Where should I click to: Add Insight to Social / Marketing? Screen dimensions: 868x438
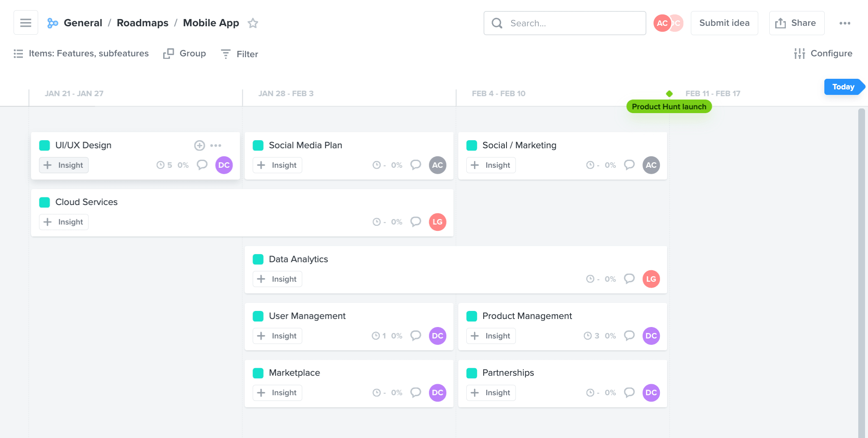click(491, 165)
